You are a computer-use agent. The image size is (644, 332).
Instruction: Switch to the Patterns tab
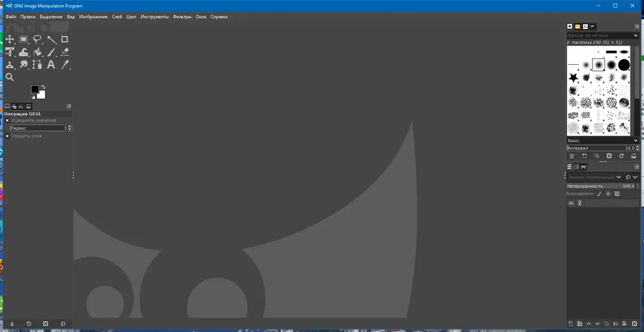pos(578,26)
